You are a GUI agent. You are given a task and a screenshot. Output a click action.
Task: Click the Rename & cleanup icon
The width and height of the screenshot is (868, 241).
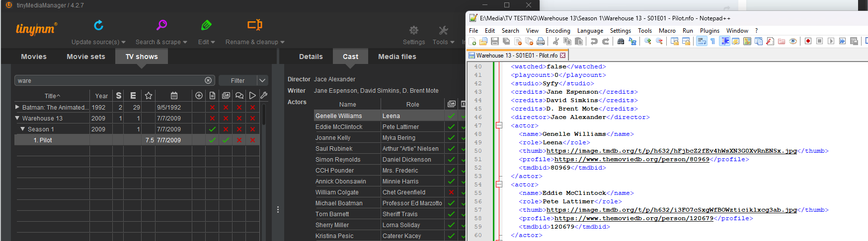tap(254, 25)
